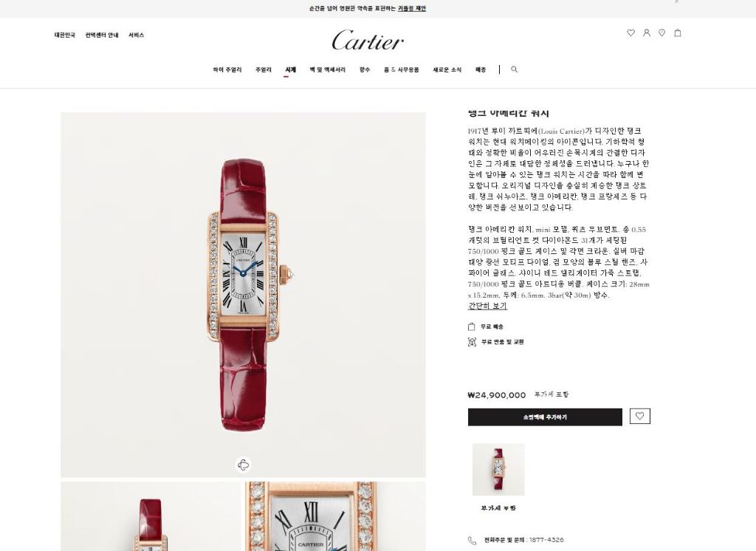Select 대한민국 country selector
The width and height of the screenshot is (756, 551).
click(65, 35)
